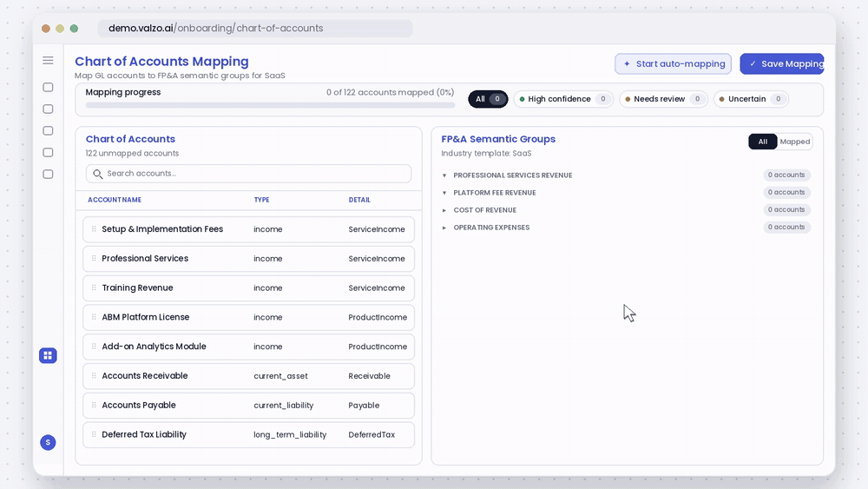Expand Cost of Revenue group

coord(444,210)
